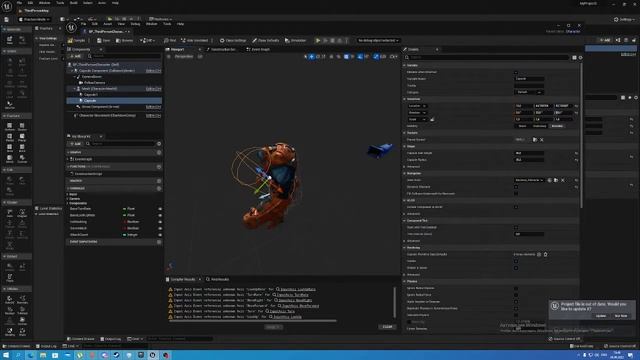
Task: Toggle the Visible checkbox under Rendering
Action: (x=516, y=261)
